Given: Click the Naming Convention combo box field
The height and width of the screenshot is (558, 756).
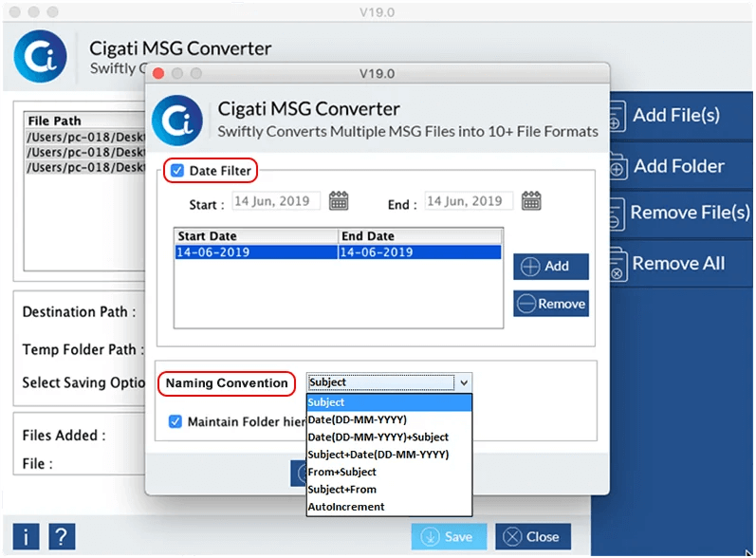Looking at the screenshot, I should [x=389, y=382].
